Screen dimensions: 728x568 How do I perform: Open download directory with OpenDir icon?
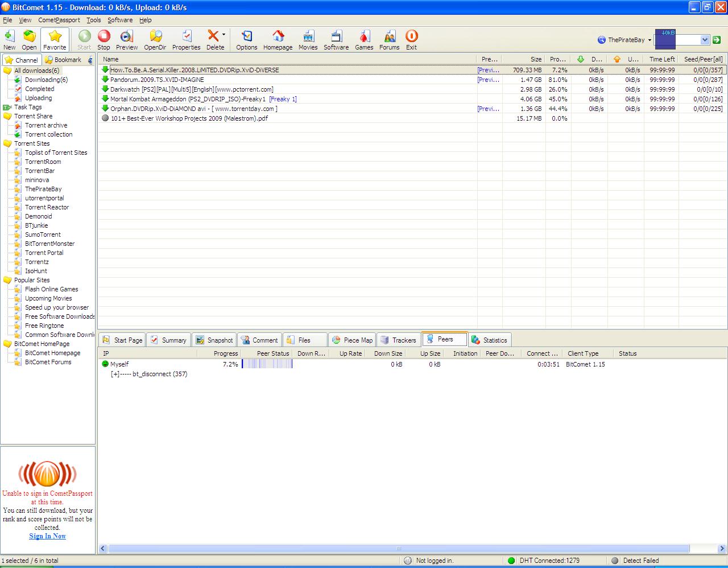pyautogui.click(x=155, y=40)
